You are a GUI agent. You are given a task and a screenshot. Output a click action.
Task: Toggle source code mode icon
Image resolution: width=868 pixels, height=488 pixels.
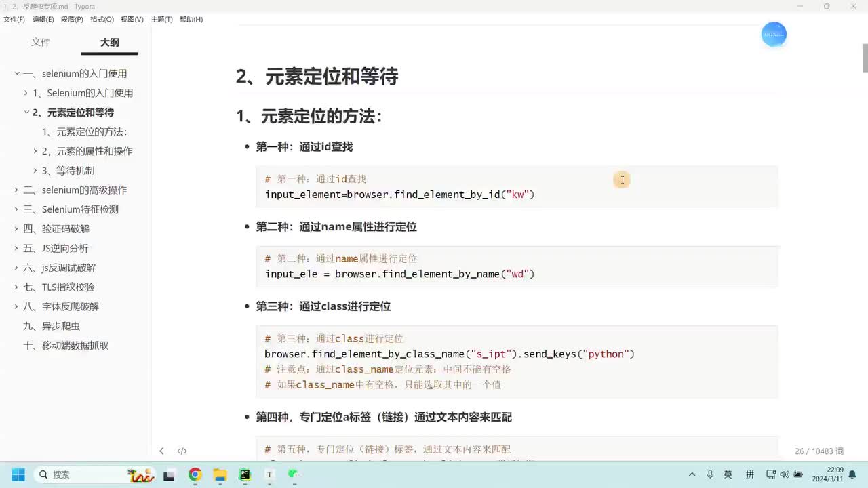tap(182, 451)
